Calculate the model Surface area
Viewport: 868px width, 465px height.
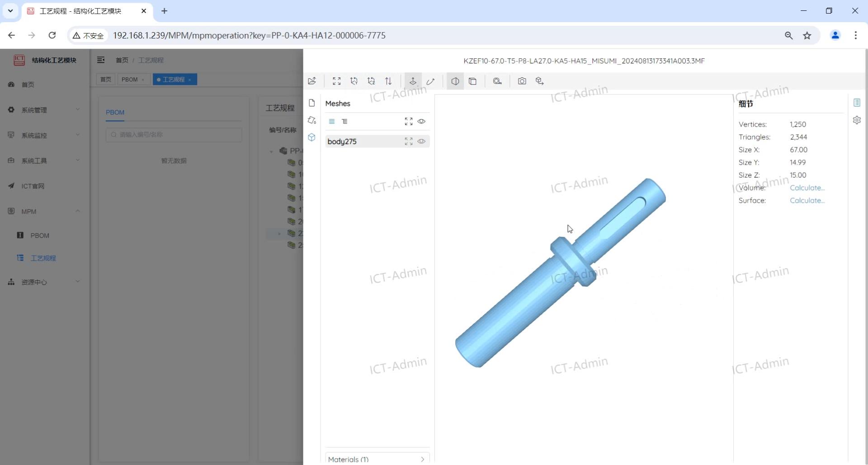pyautogui.click(x=807, y=200)
